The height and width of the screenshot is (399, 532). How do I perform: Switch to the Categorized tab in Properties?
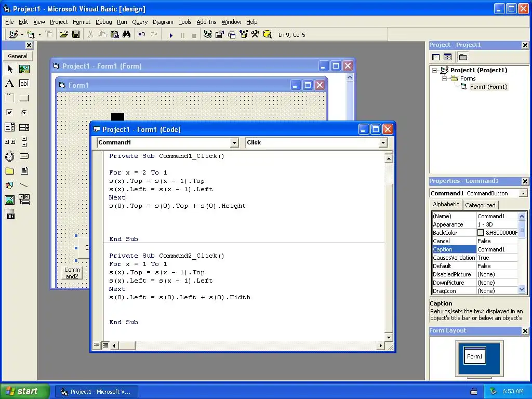[x=480, y=205]
